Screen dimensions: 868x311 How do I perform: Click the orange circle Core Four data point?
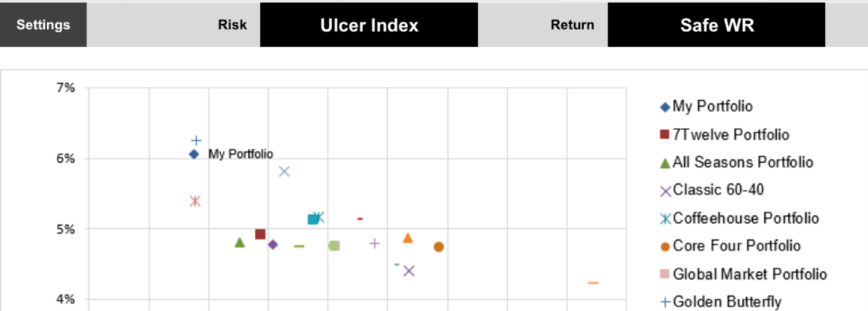pyautogui.click(x=439, y=247)
